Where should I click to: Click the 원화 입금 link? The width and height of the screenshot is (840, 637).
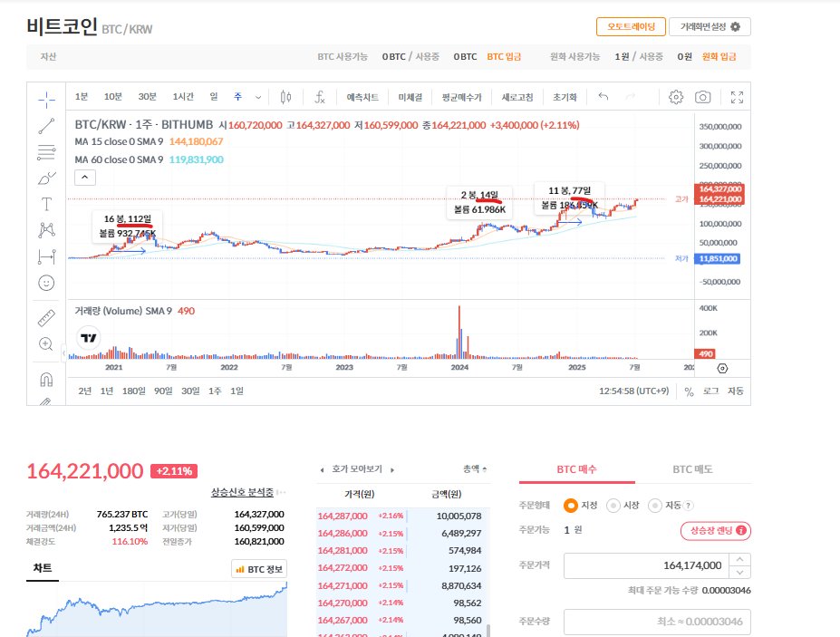pos(719,57)
